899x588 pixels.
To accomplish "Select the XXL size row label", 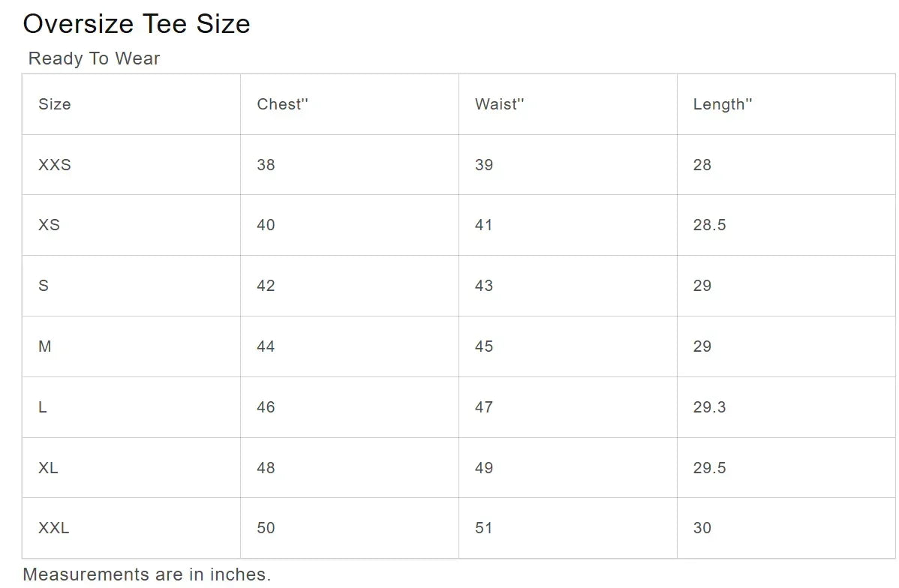I will [54, 528].
